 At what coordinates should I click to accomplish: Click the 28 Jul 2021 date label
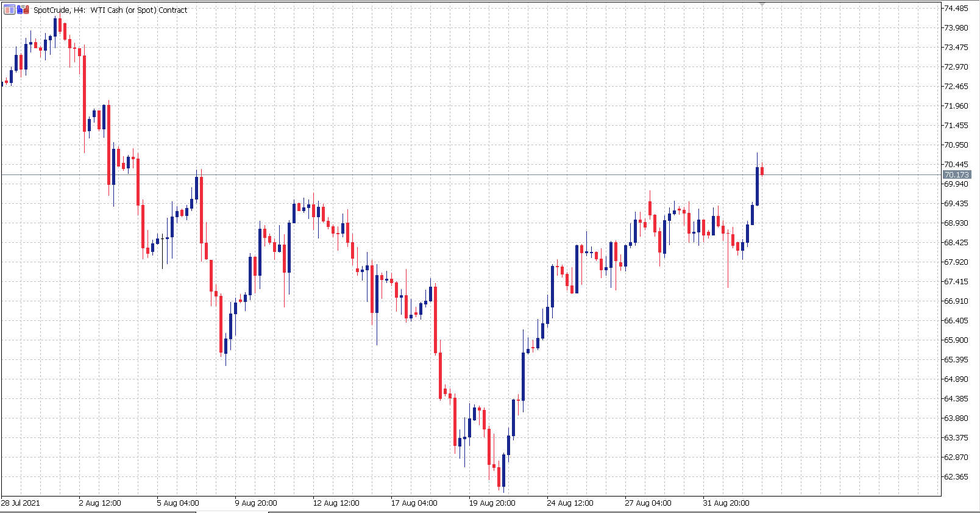[21, 503]
